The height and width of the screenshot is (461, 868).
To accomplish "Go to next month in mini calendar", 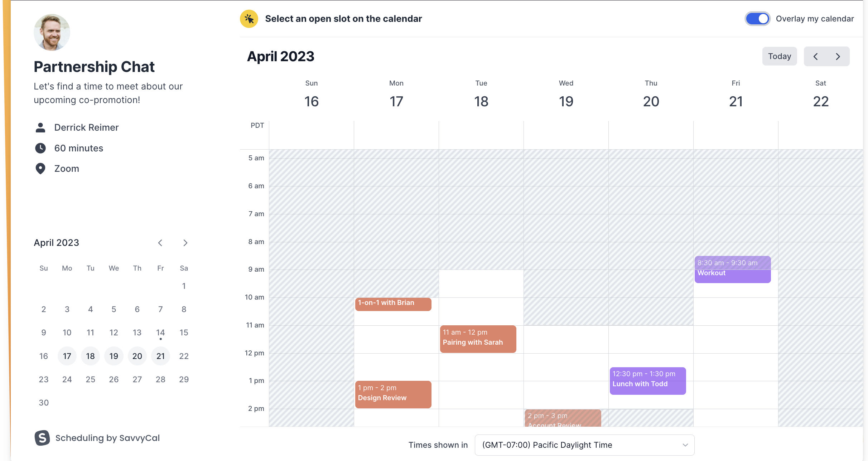I will [185, 243].
